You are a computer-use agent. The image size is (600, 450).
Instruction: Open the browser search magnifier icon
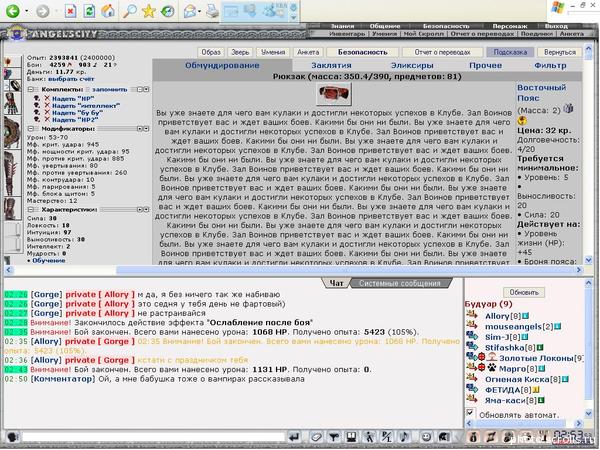tap(129, 11)
